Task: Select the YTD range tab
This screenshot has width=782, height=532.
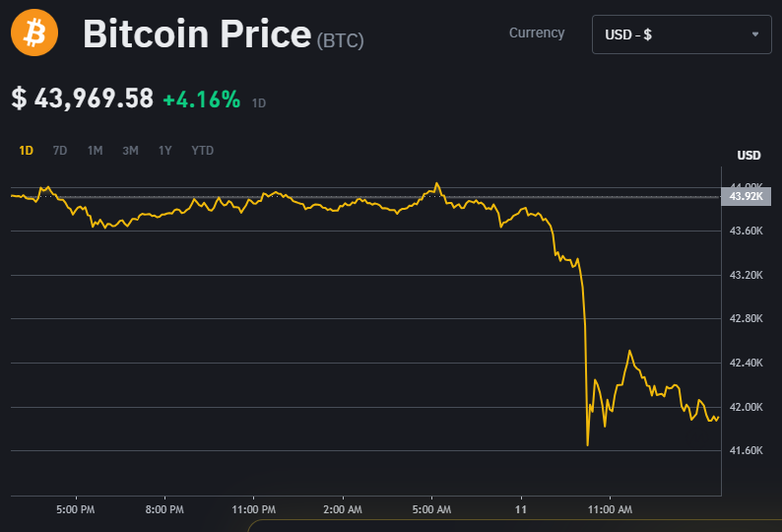Action: (x=202, y=151)
